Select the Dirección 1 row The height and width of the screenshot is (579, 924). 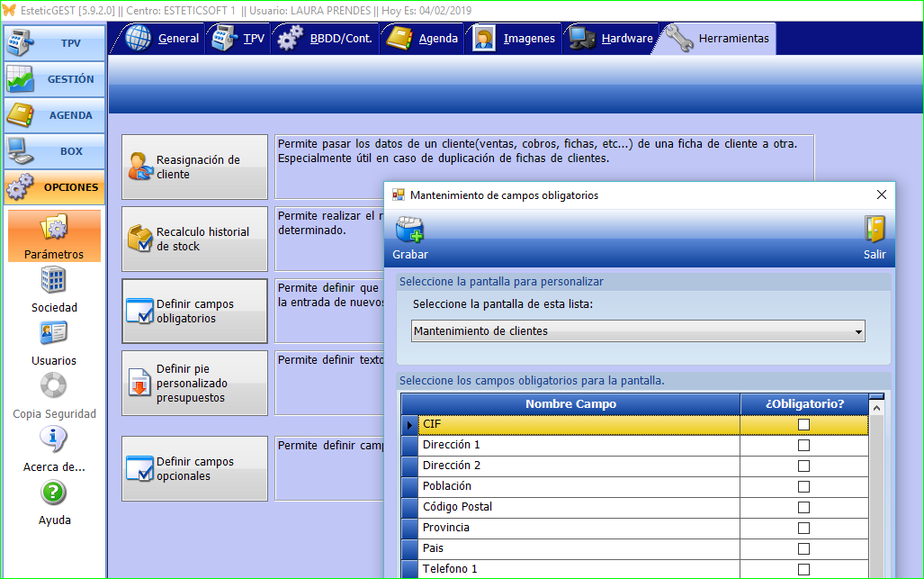point(576,446)
